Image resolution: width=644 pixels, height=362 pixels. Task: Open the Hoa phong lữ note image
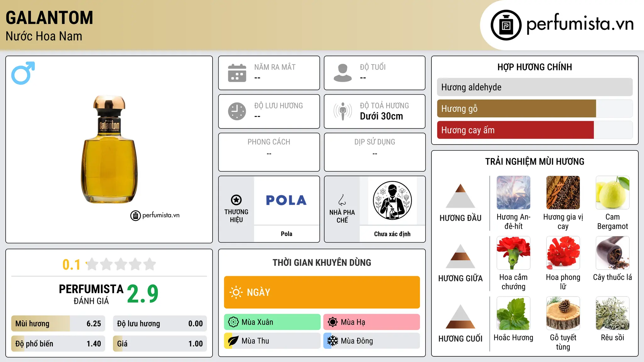(x=563, y=253)
